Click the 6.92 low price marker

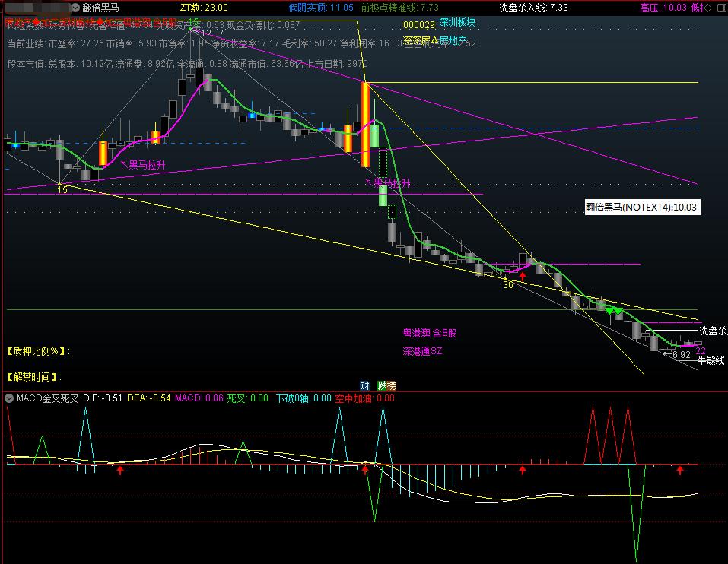click(x=681, y=354)
